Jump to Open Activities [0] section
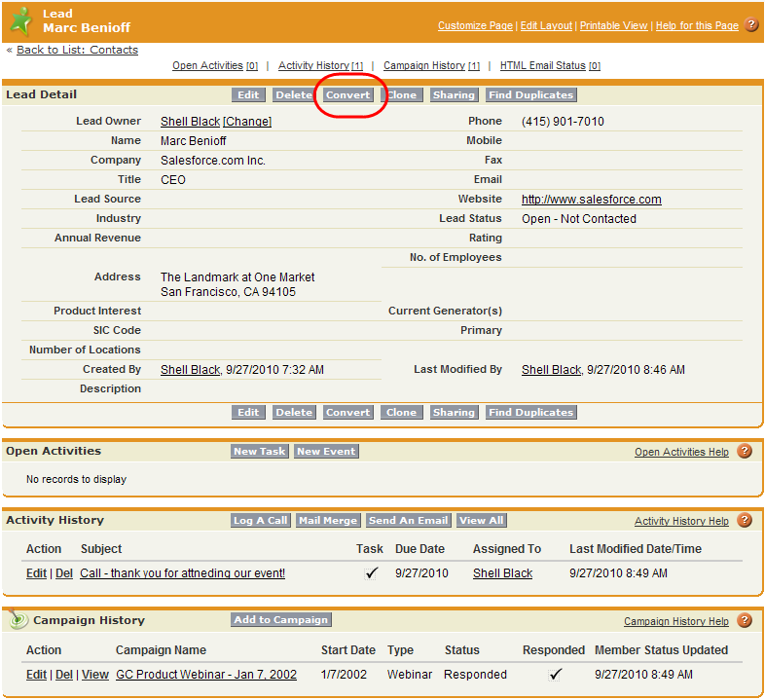The width and height of the screenshot is (765, 700). (215, 65)
